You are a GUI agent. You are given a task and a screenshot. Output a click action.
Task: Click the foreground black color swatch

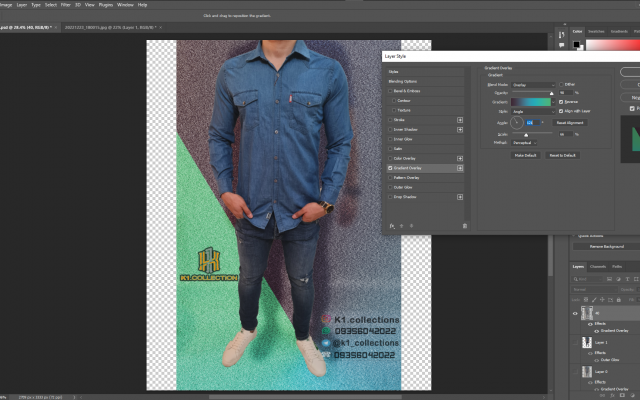click(576, 44)
